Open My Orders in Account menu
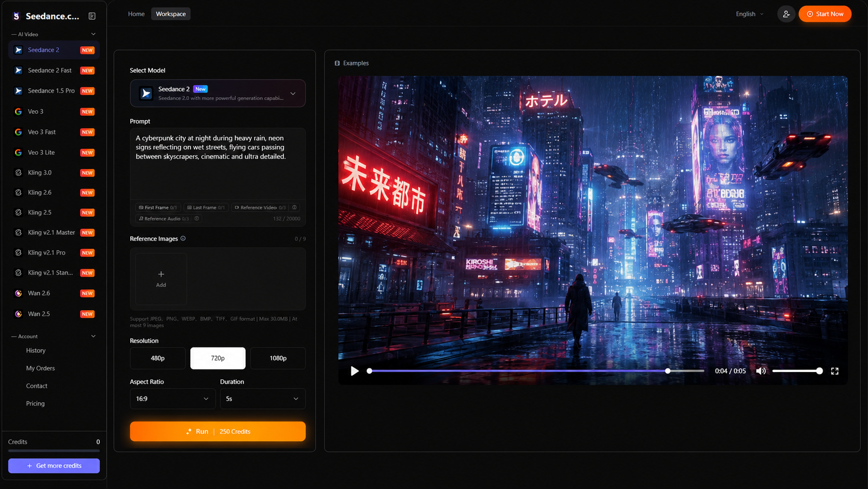The height and width of the screenshot is (489, 868). click(x=40, y=368)
